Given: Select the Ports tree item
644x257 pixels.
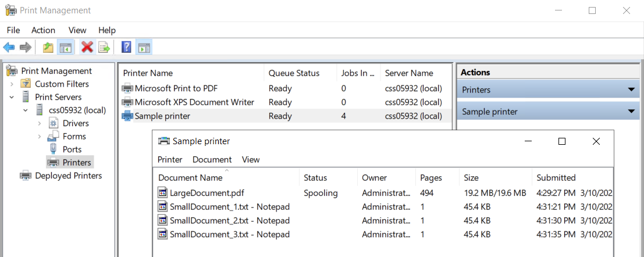Looking at the screenshot, I should click(x=72, y=149).
